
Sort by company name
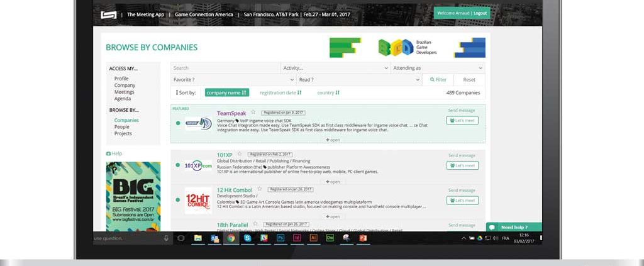pyautogui.click(x=226, y=93)
